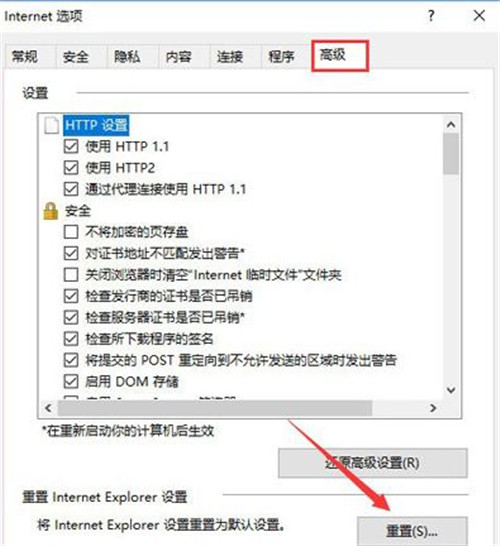Viewport: 500px width, 546px height.
Task: Switch to the 常规 tab
Action: [25, 56]
